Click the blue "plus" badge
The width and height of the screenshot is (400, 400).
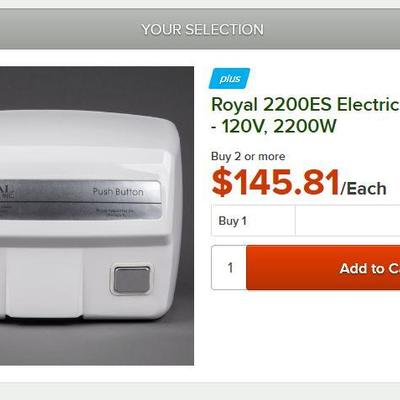(x=229, y=79)
